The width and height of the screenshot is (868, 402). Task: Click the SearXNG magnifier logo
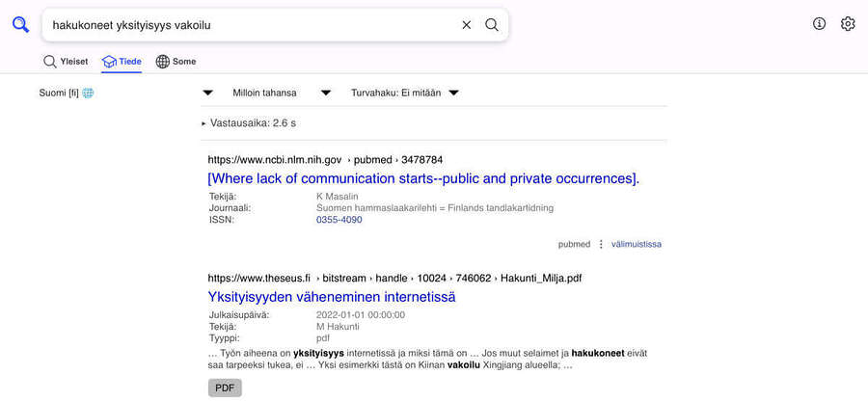point(20,25)
